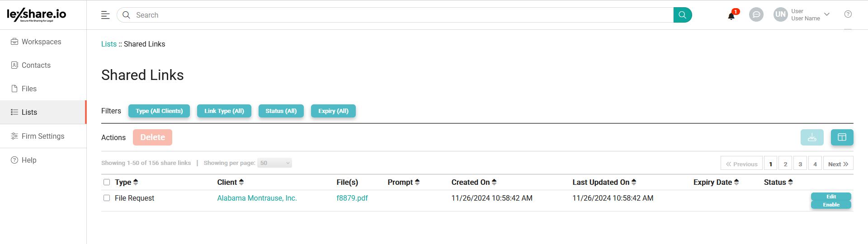Click the download export icon button

tap(811, 137)
